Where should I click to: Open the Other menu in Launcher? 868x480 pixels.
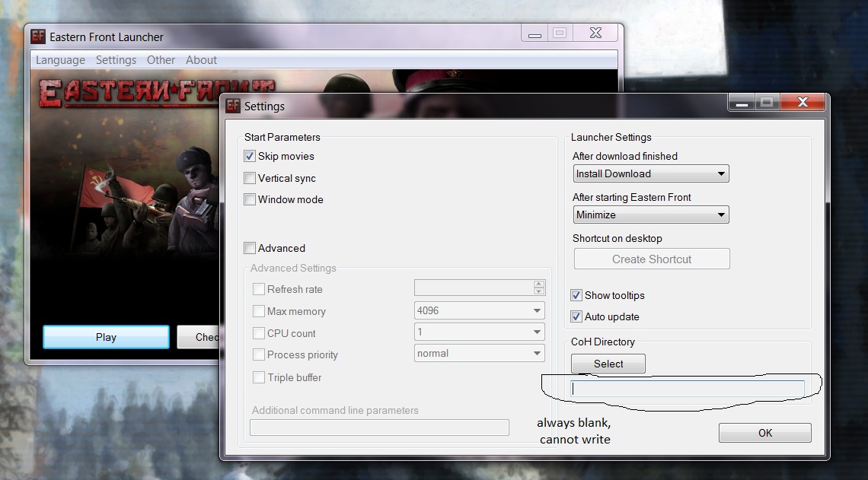point(161,60)
